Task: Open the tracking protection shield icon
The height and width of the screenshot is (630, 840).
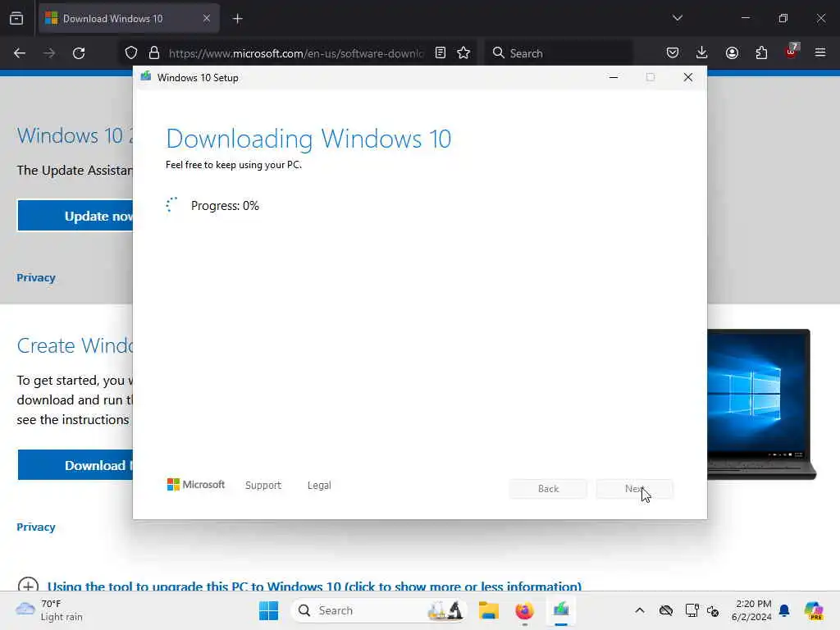Action: [x=131, y=53]
